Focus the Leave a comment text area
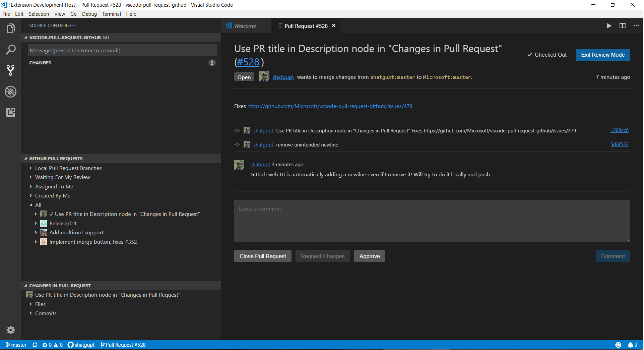This screenshot has width=644, height=350. click(x=432, y=221)
